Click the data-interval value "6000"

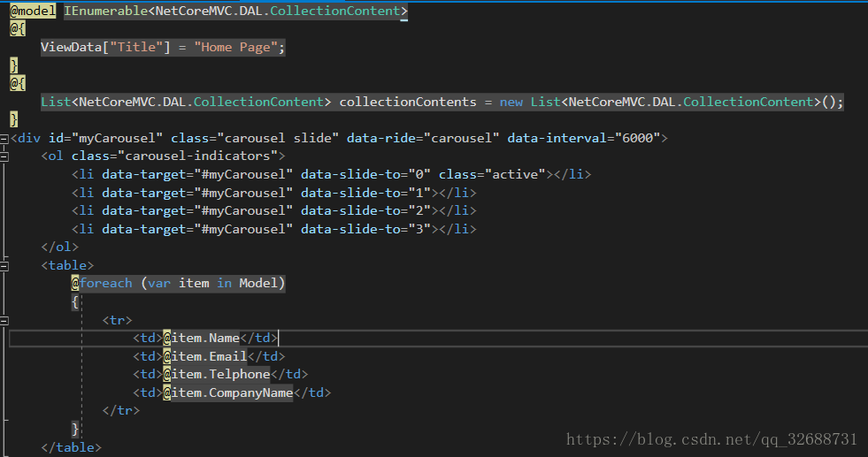(637, 138)
